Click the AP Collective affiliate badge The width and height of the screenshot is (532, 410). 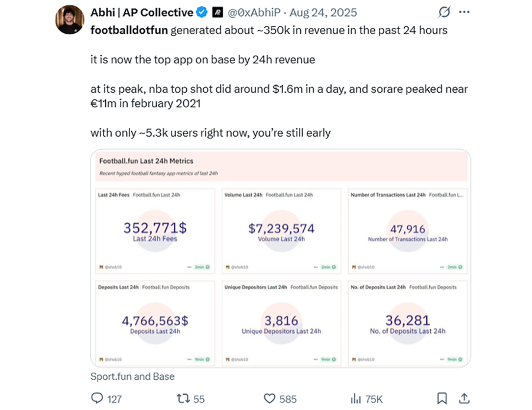[218, 12]
